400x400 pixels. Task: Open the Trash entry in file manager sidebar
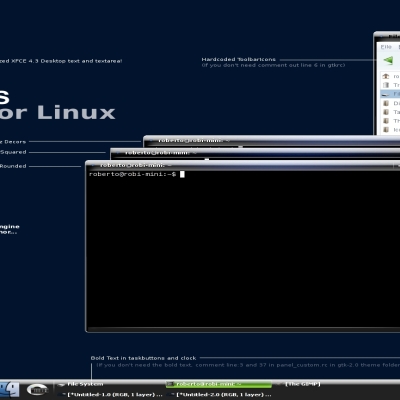click(x=391, y=85)
